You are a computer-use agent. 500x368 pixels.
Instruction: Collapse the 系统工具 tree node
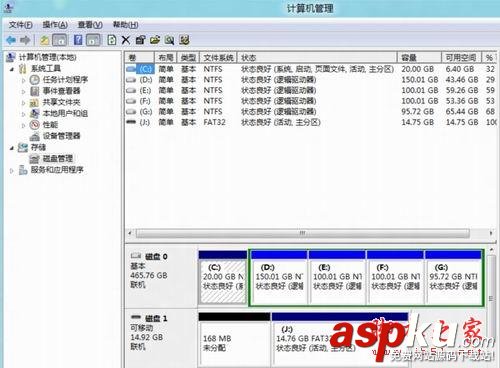pyautogui.click(x=12, y=69)
